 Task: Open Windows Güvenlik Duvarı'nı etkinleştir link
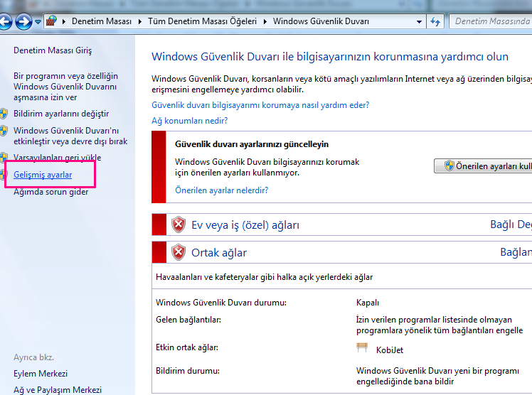point(70,136)
